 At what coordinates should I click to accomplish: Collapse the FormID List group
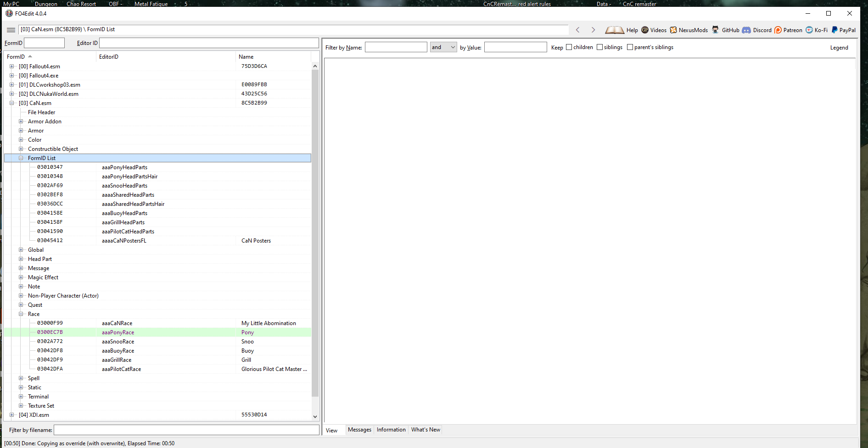click(x=21, y=158)
